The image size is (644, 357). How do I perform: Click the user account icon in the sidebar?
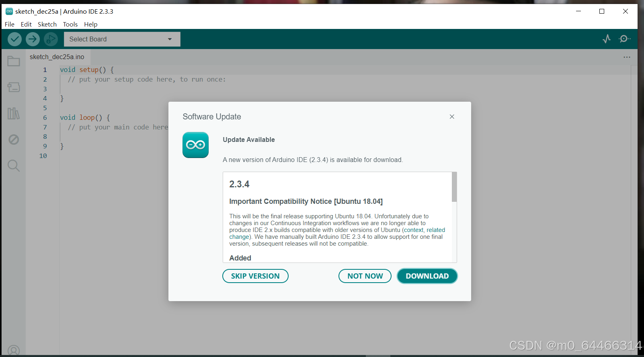(14, 351)
